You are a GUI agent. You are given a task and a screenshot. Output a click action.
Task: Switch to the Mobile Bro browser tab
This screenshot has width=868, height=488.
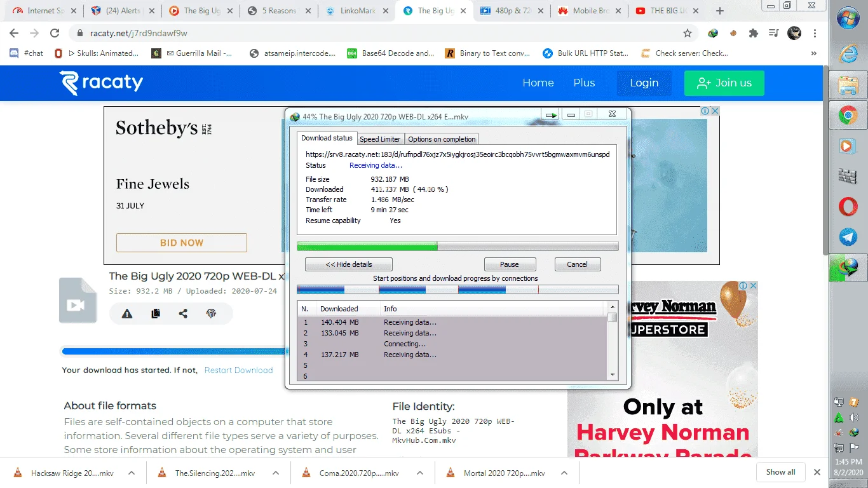click(589, 11)
